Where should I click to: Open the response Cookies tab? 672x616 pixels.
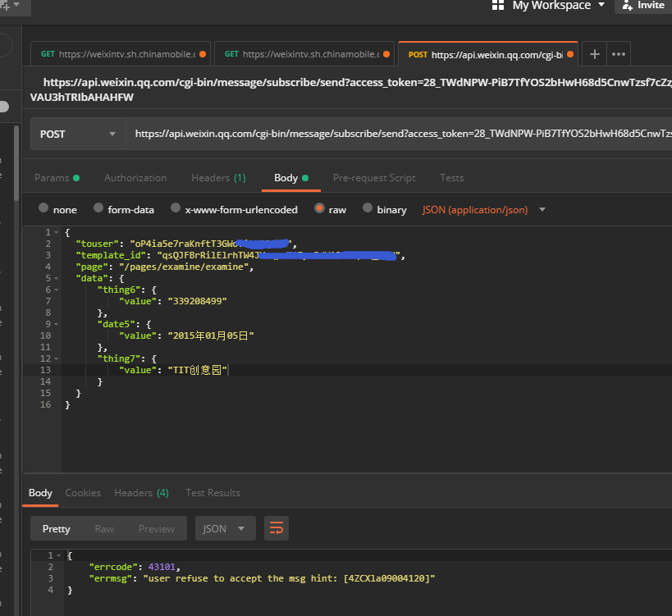pyautogui.click(x=83, y=493)
